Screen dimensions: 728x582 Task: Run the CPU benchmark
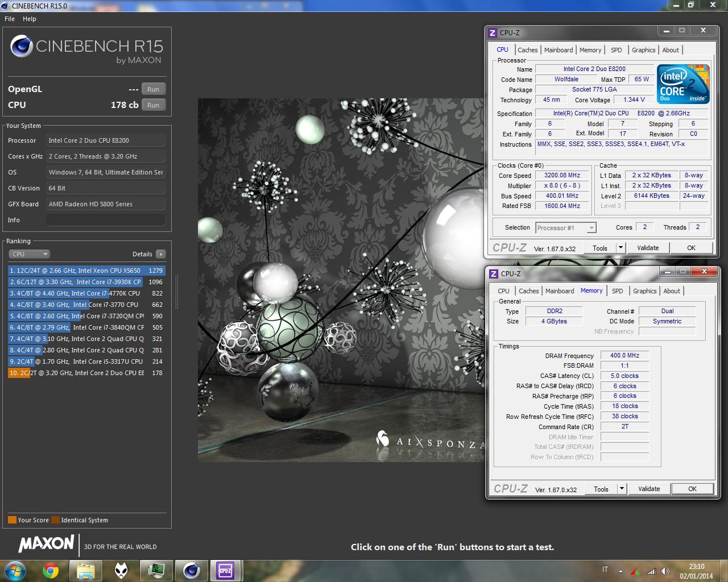pos(154,105)
